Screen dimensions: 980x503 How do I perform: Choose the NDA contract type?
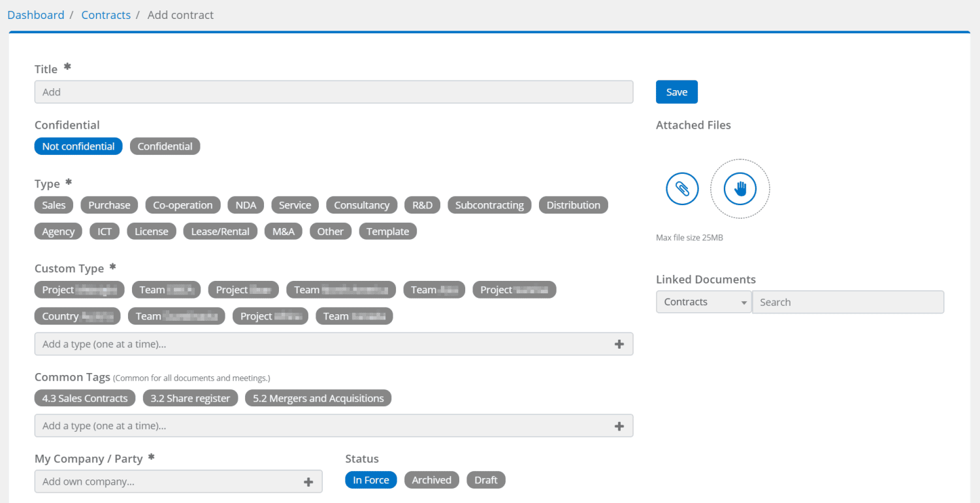coord(246,205)
